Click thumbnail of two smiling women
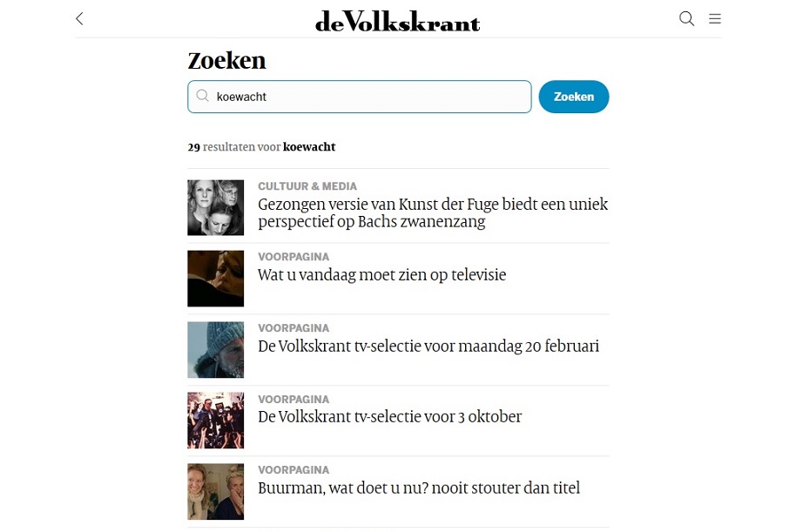 tap(215, 491)
